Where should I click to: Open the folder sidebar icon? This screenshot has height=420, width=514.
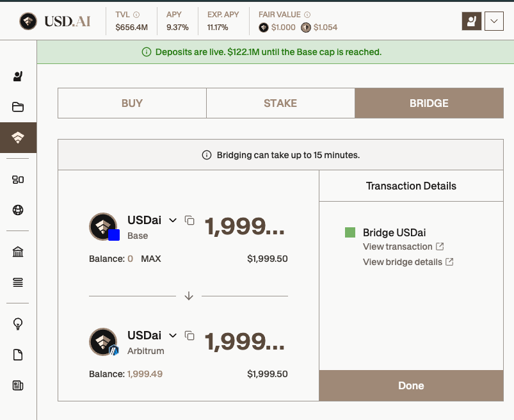(x=18, y=107)
